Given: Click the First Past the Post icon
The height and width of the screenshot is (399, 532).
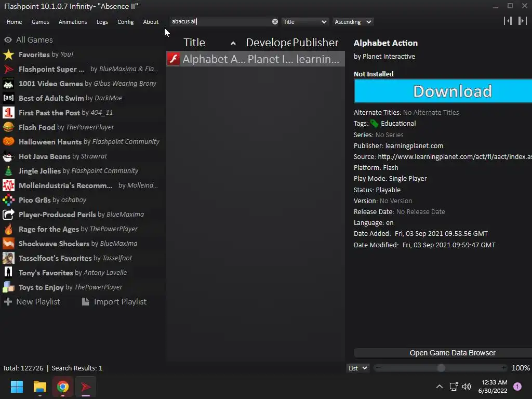Looking at the screenshot, I should pos(8,113).
